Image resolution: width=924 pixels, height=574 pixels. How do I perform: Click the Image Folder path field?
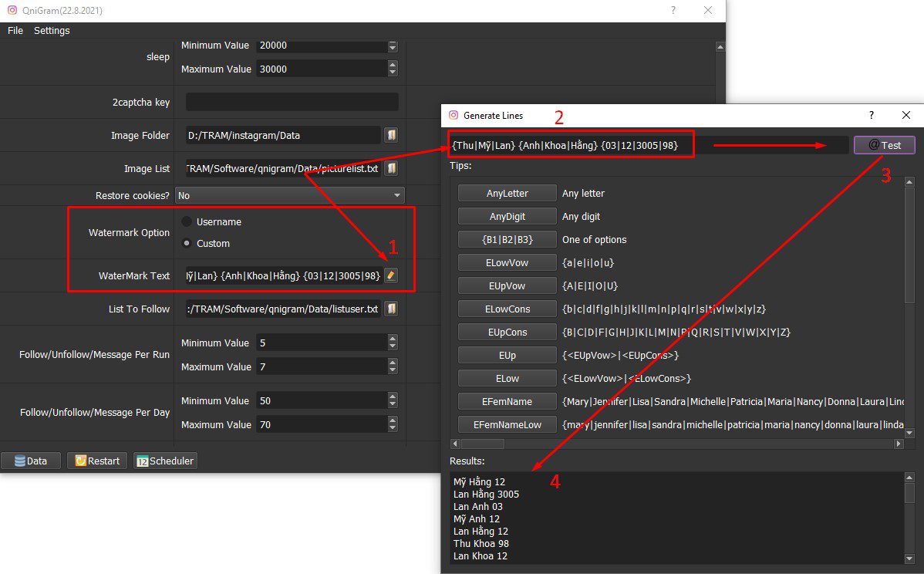click(x=283, y=135)
